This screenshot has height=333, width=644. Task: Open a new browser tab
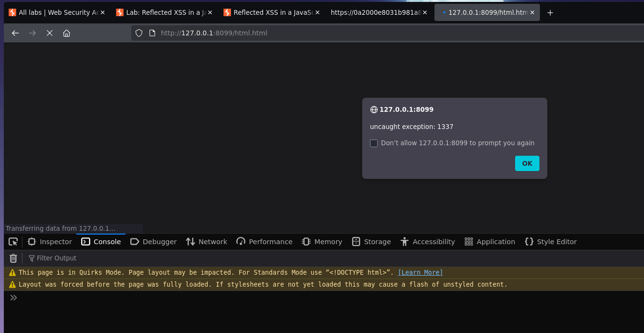point(550,13)
